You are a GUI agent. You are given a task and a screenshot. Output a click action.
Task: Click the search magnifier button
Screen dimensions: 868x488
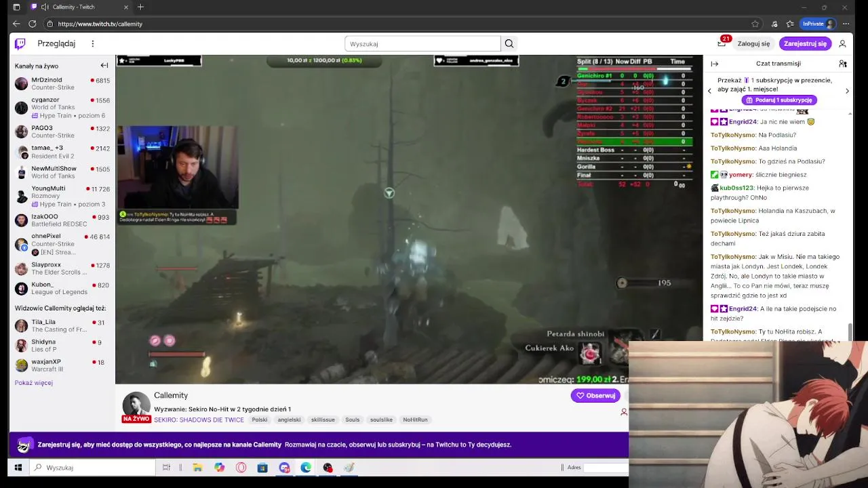tap(509, 43)
